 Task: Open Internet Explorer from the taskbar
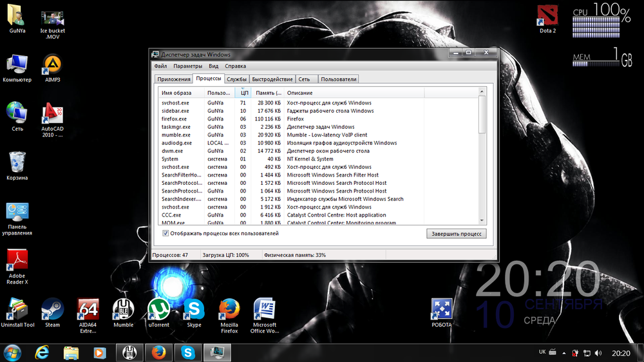43,352
